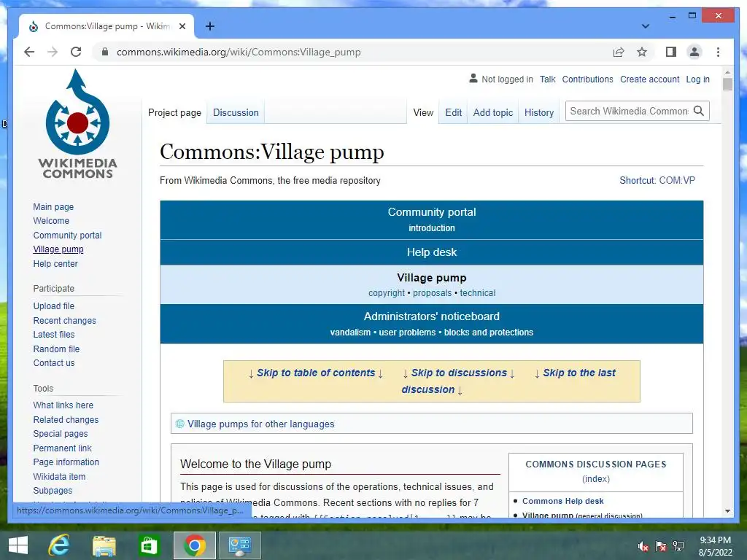
Task: Open Upload file in sidebar
Action: [x=54, y=306]
